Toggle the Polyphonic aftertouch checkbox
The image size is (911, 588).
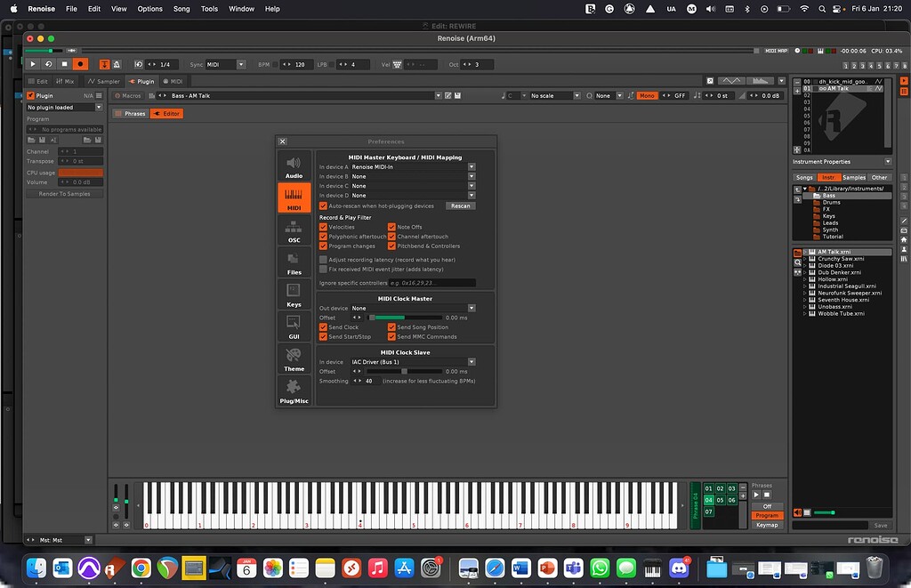[x=323, y=237]
